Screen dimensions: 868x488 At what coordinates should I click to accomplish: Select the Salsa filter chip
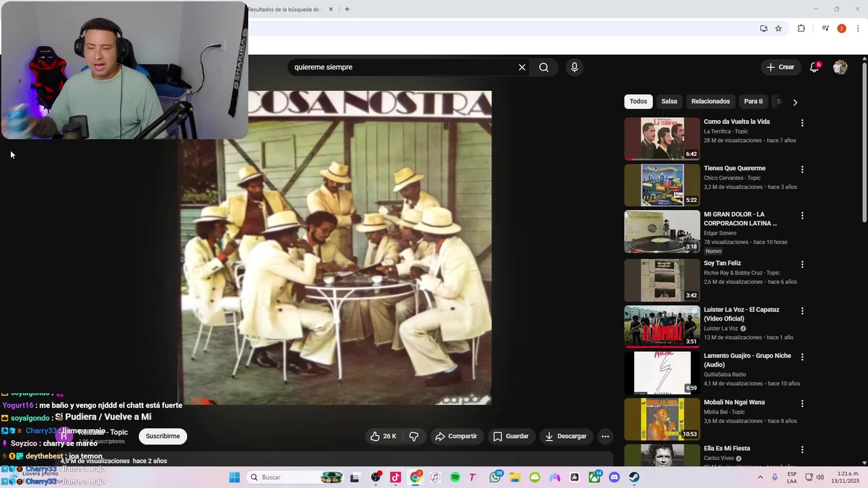pos(669,102)
